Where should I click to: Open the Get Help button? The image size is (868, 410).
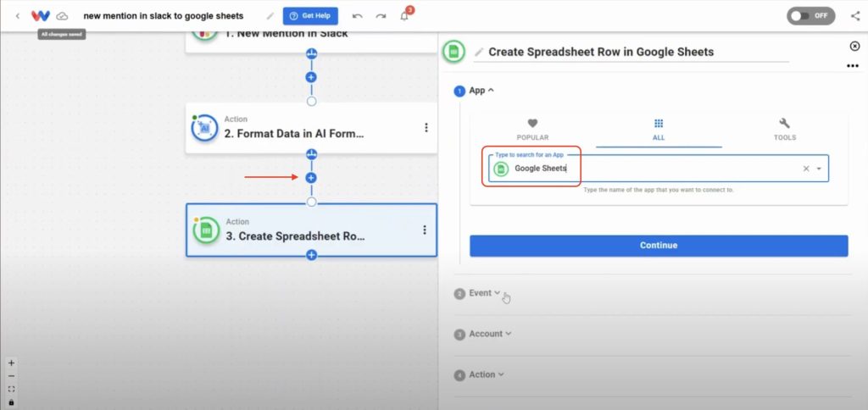310,16
